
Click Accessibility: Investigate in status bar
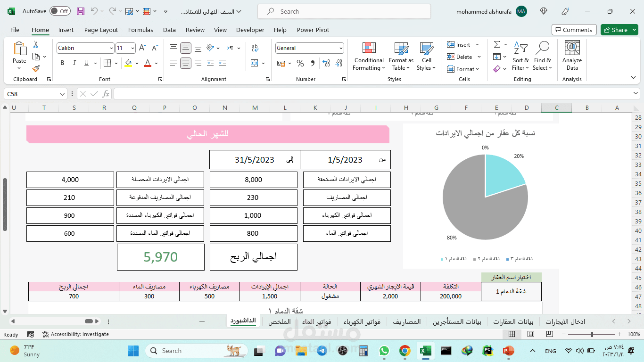point(75,334)
